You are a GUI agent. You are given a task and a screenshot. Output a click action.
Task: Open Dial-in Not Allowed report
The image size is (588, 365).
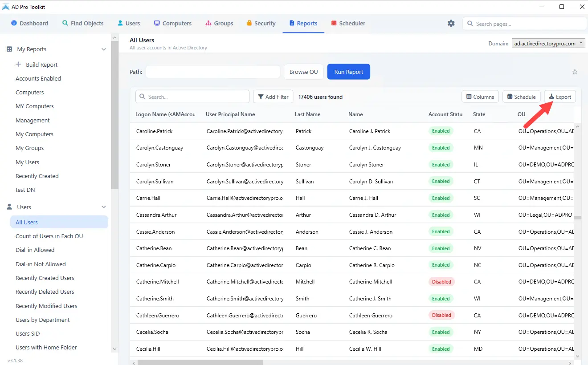pos(41,264)
